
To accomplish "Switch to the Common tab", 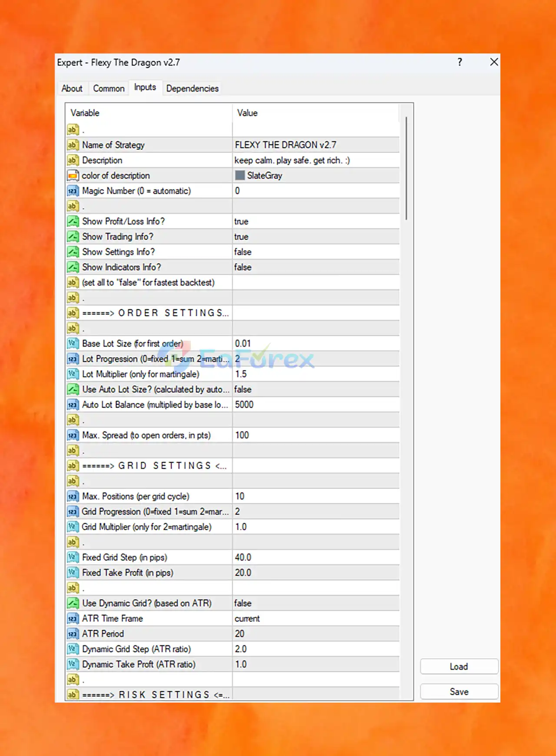I will pos(109,89).
